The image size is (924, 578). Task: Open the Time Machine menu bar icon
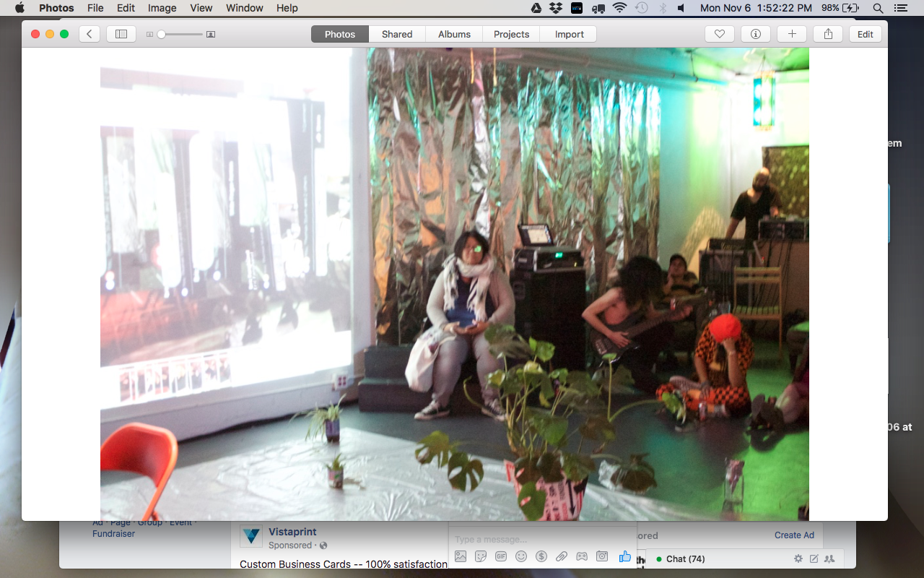642,8
